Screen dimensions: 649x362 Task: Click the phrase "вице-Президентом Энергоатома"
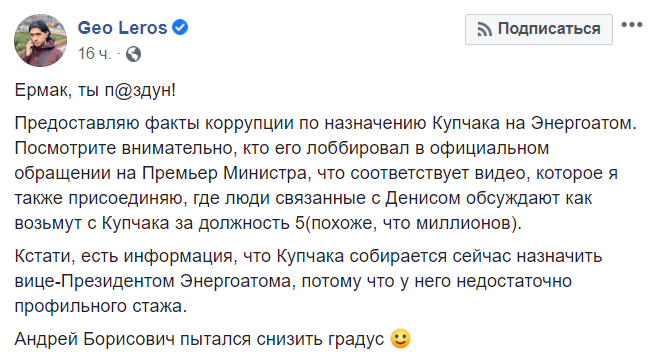pyautogui.click(x=155, y=281)
